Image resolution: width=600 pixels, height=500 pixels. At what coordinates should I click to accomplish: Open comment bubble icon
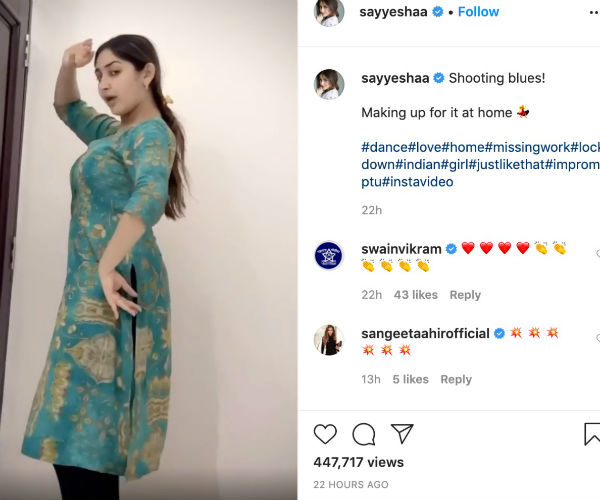tap(364, 434)
